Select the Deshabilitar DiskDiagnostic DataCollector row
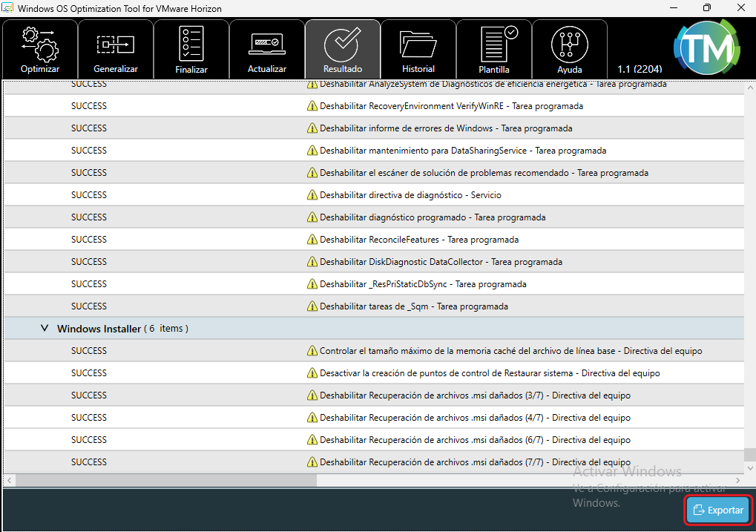 (x=441, y=262)
